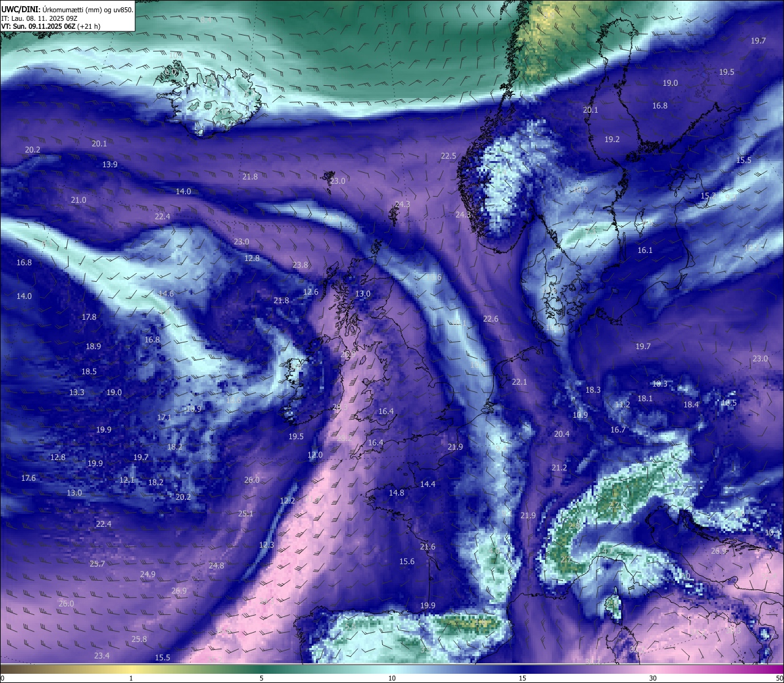This screenshot has width=784, height=683.
Task: Click the map value 13.9
Action: [110, 164]
